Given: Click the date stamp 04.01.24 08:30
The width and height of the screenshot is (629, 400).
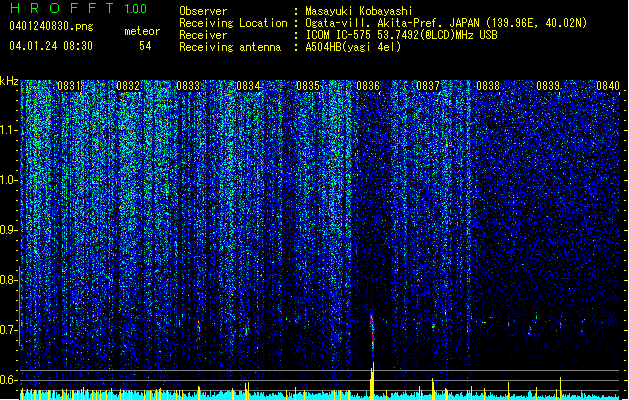Looking at the screenshot, I should (51, 46).
